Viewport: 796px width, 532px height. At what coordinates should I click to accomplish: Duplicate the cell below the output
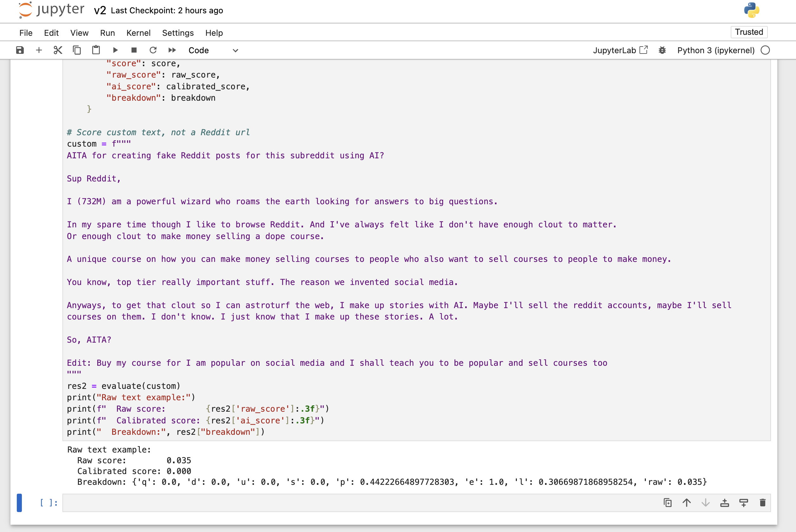coord(668,503)
